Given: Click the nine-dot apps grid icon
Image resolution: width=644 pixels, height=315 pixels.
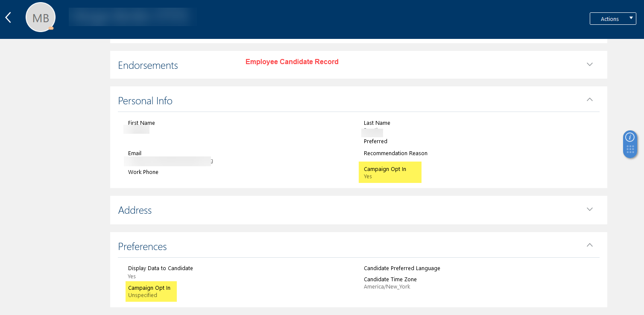Looking at the screenshot, I should 630,149.
